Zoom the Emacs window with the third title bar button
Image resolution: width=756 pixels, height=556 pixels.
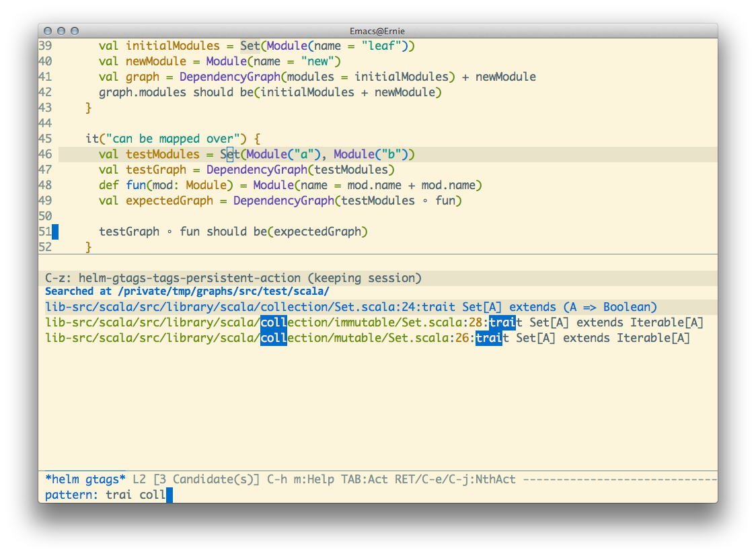coord(75,31)
